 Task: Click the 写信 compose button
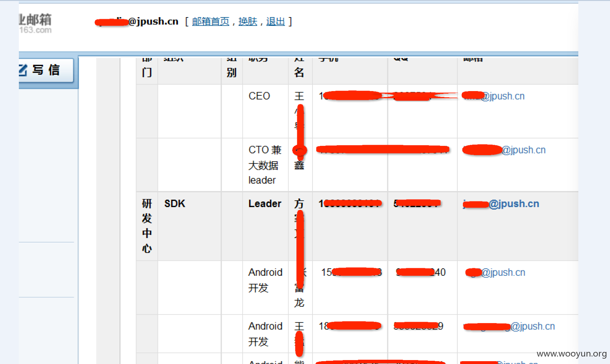46,70
